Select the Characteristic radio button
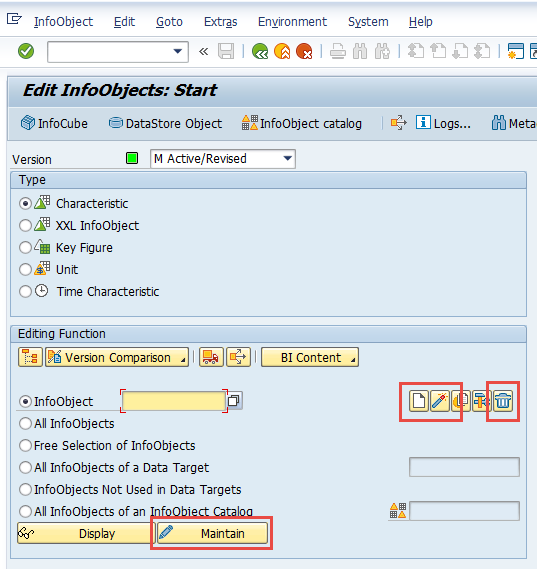The height and width of the screenshot is (569, 537). tap(25, 204)
